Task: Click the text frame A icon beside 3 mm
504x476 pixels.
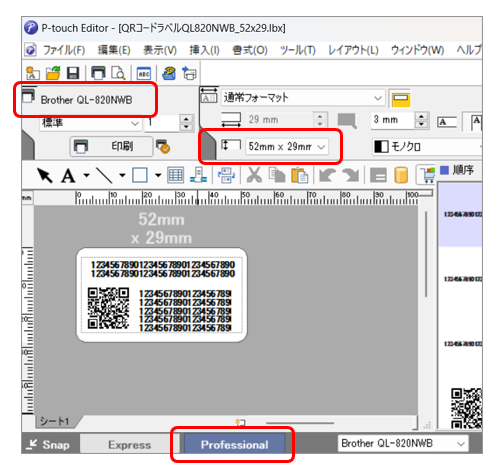Action: 447,122
